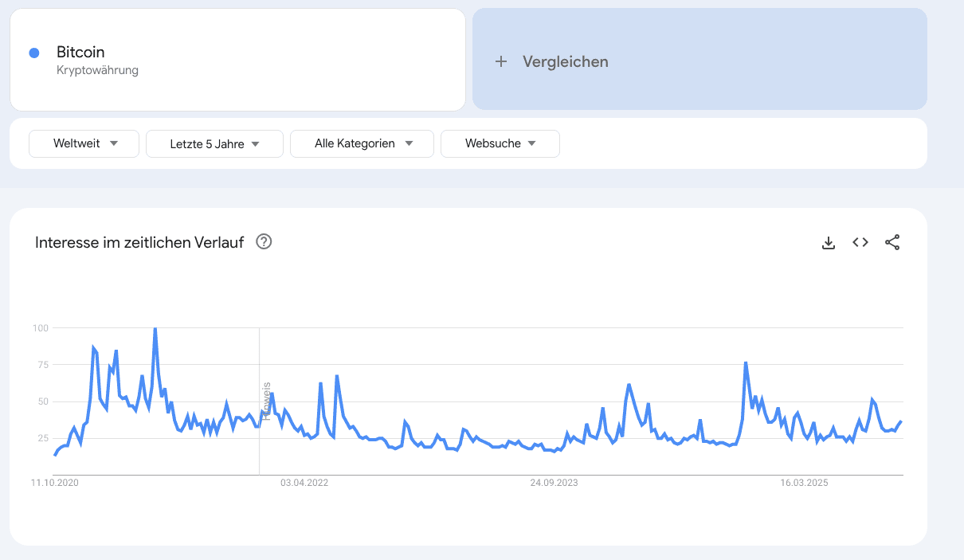Edit the Bitcoin search term
This screenshot has height=560, width=964.
coord(80,53)
